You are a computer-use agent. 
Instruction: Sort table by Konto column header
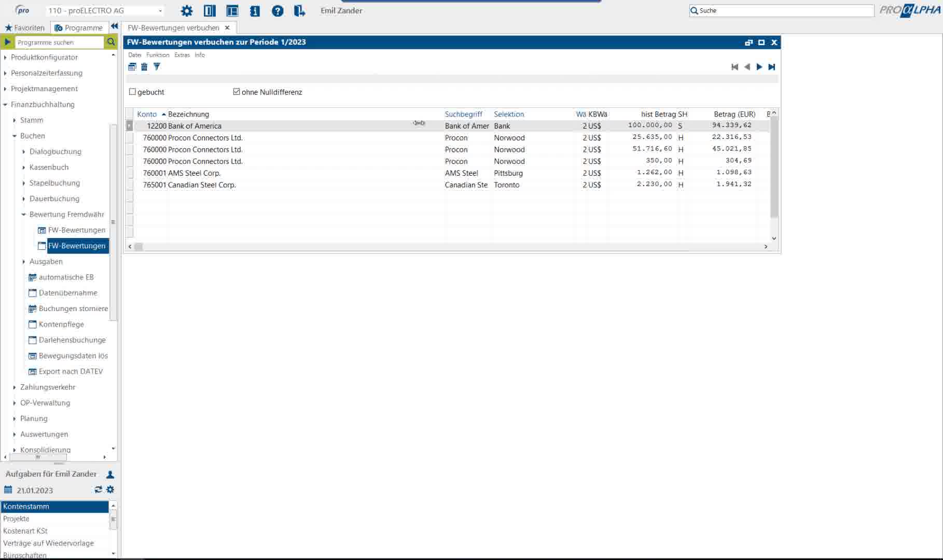coord(147,114)
